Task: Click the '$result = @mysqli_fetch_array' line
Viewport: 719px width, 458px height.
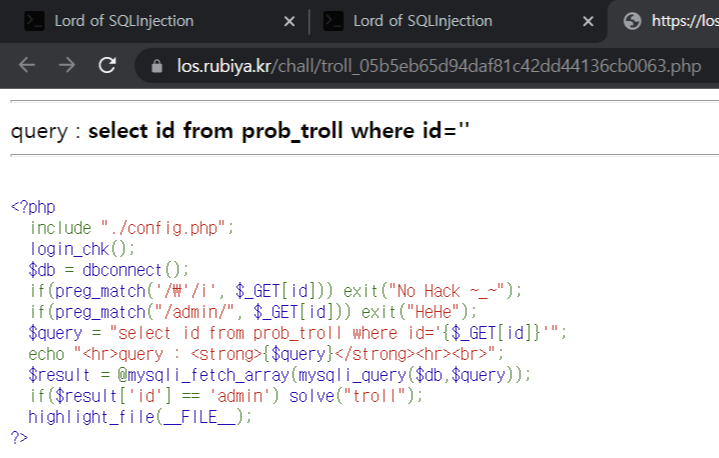Action: click(x=280, y=375)
